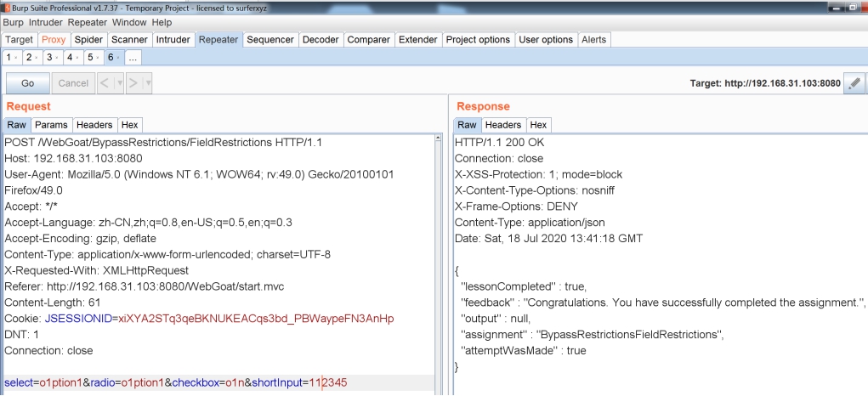Viewport: 868px width, 396px height.
Task: Switch to the Proxy tab
Action: 54,40
